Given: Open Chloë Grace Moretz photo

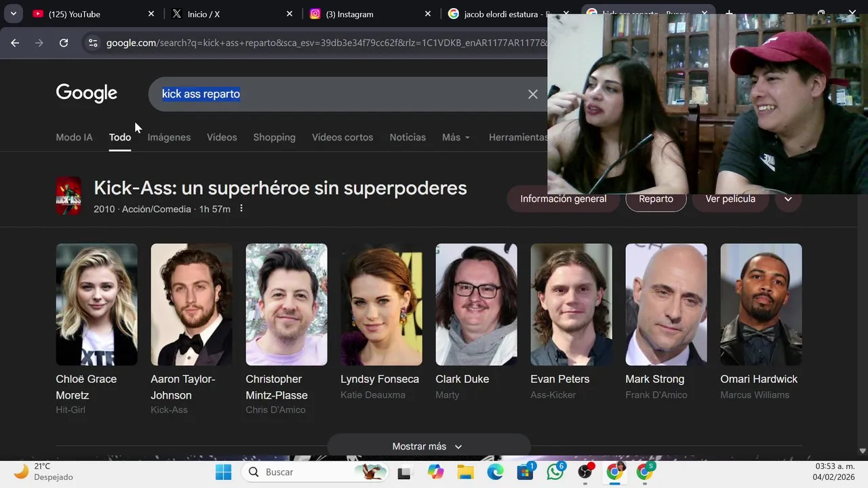Looking at the screenshot, I should [96, 304].
